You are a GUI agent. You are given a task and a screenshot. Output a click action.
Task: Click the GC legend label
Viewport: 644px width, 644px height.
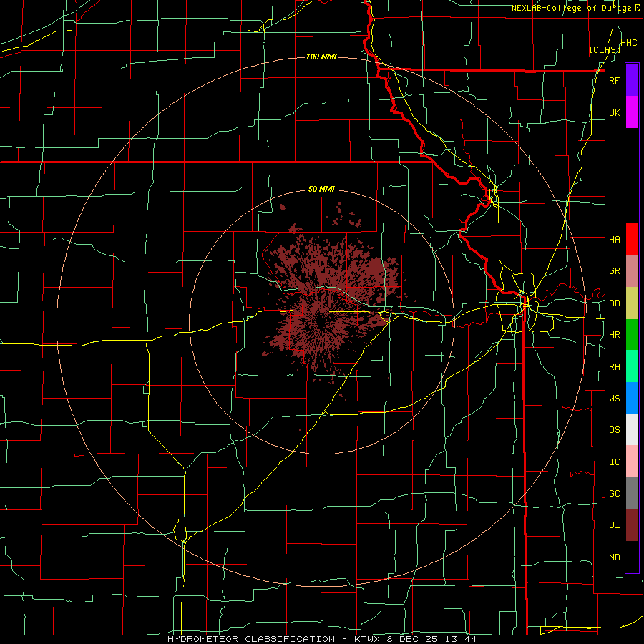pos(614,494)
